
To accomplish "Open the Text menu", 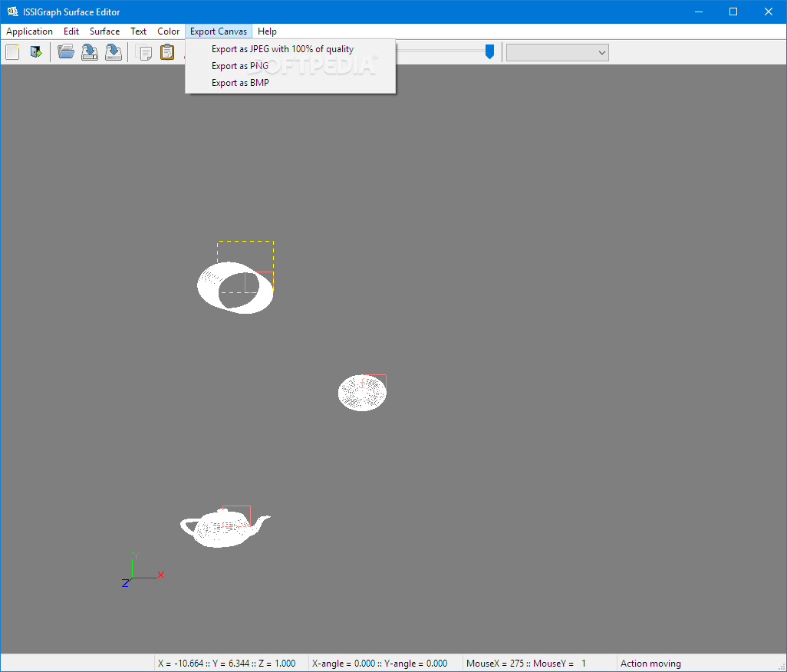I will [x=138, y=31].
